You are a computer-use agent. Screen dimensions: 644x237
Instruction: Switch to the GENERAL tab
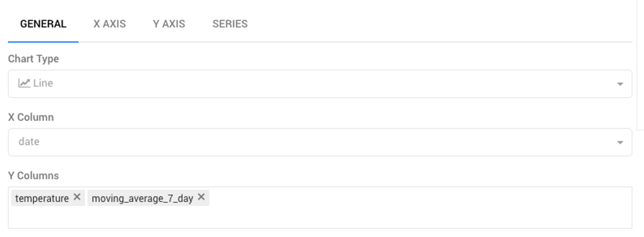pos(43,24)
